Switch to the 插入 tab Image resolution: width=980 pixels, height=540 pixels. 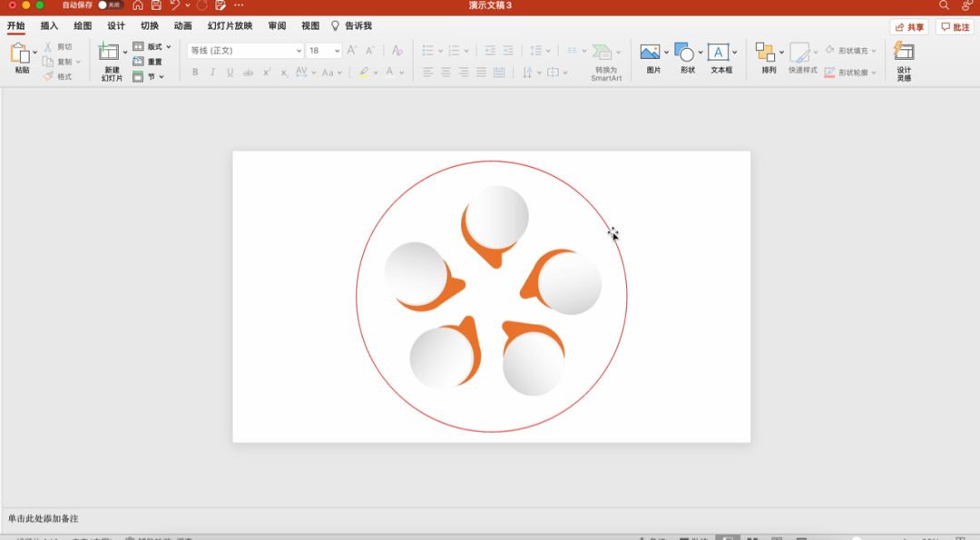tap(49, 25)
